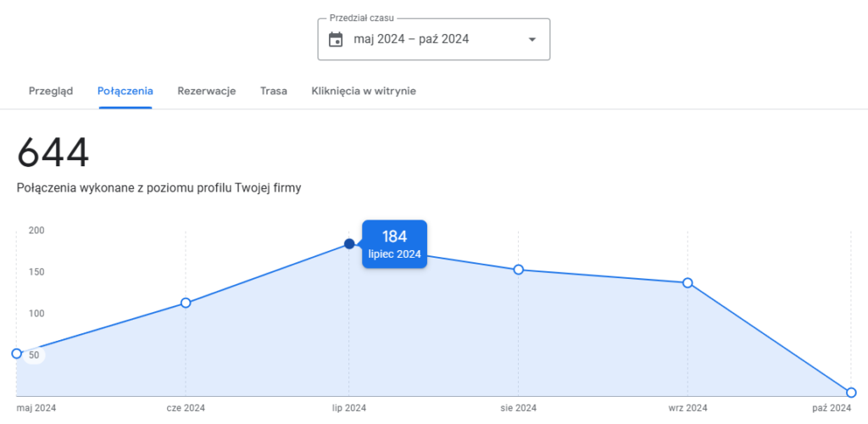
Task: Click the calendar icon in date range field
Action: click(x=336, y=39)
